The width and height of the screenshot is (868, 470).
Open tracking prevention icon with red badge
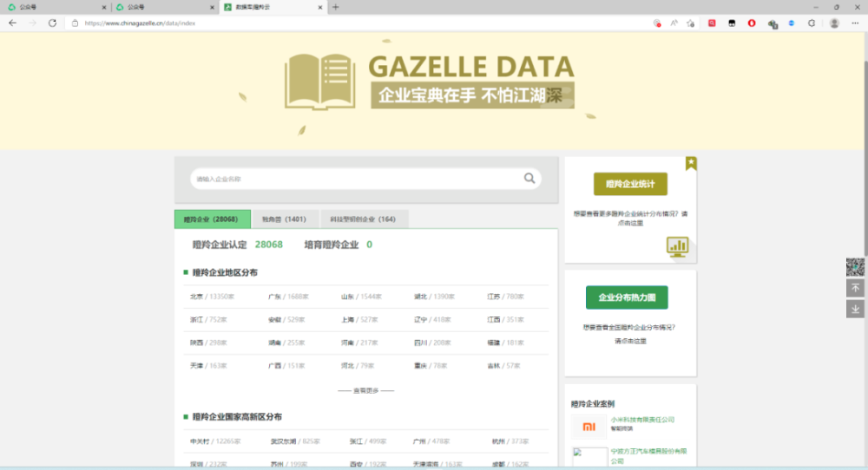coord(657,23)
